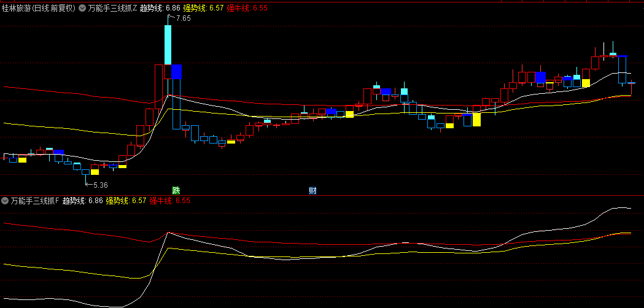Click yellow 强势线: 6.57 in the lower panel header

[x=126, y=201]
